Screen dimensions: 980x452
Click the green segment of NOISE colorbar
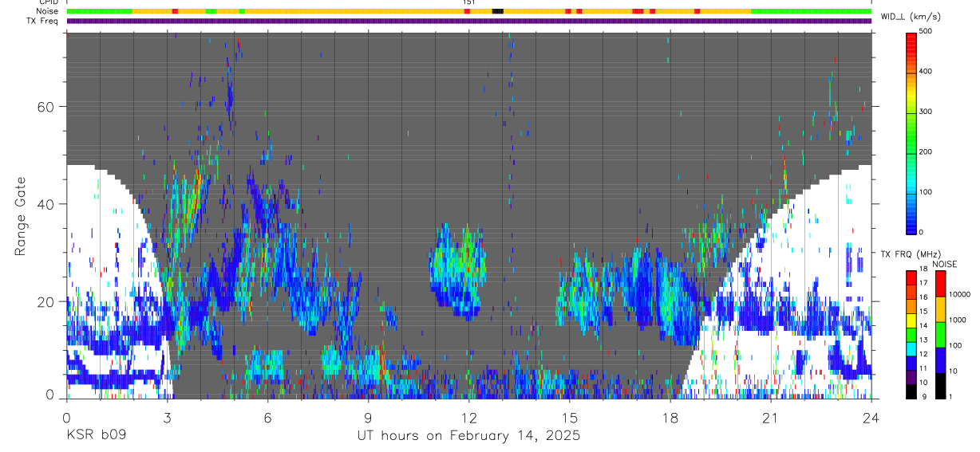[x=940, y=334]
